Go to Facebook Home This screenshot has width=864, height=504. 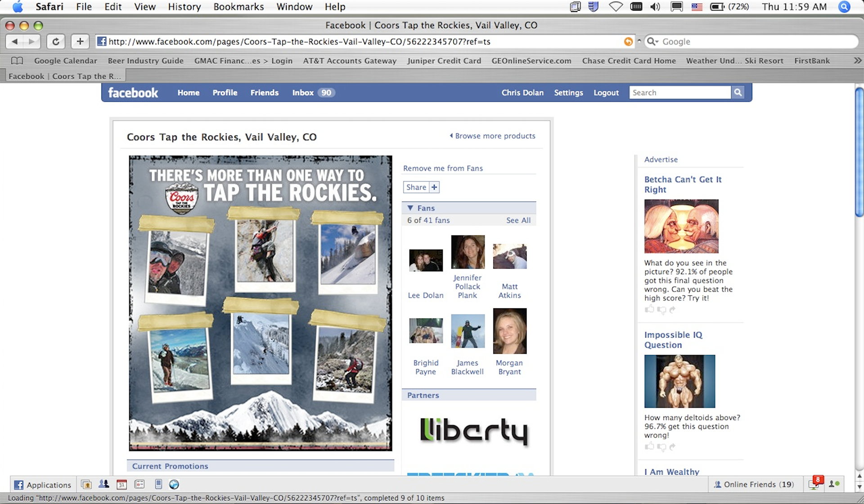pyautogui.click(x=188, y=93)
